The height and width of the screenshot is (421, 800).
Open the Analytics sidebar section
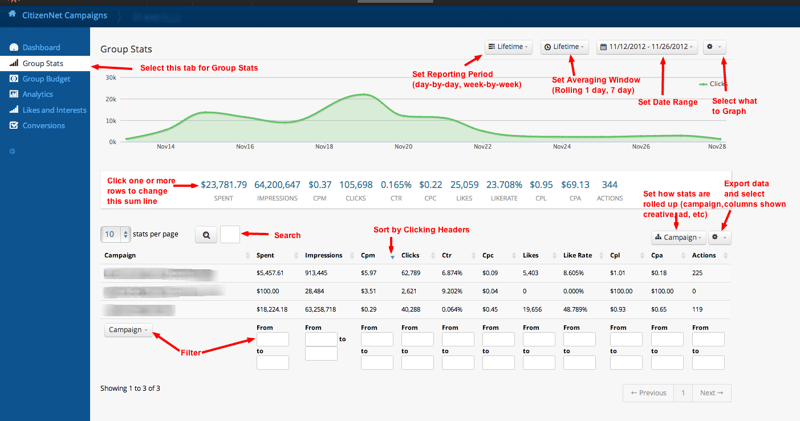37,94
